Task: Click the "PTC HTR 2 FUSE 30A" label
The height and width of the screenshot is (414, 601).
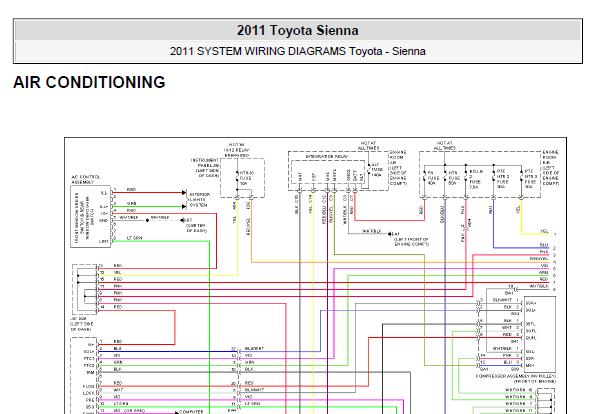Action: (502, 179)
